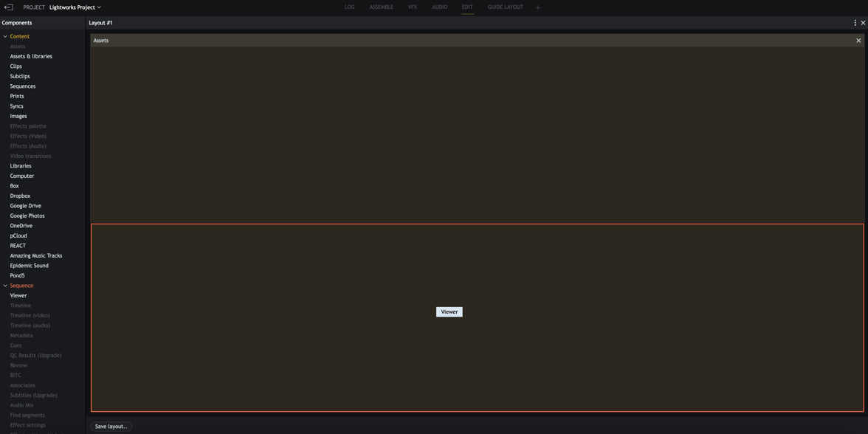This screenshot has width=868, height=434.
Task: Close the Layout #1 view
Action: pos(863,23)
